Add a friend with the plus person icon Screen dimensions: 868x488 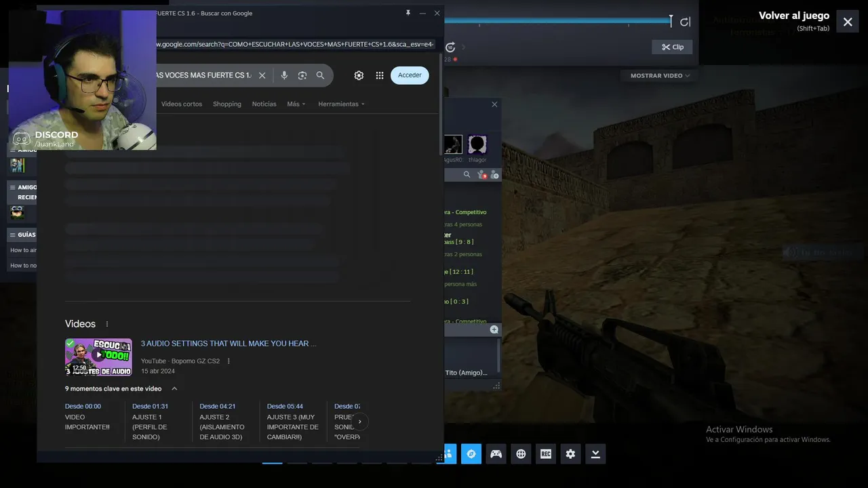494,175
